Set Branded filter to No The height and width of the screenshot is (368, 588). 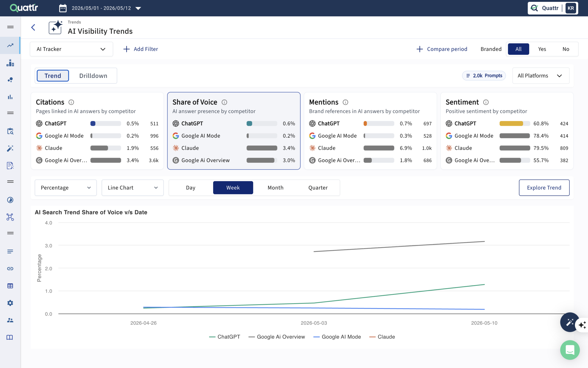click(x=566, y=49)
